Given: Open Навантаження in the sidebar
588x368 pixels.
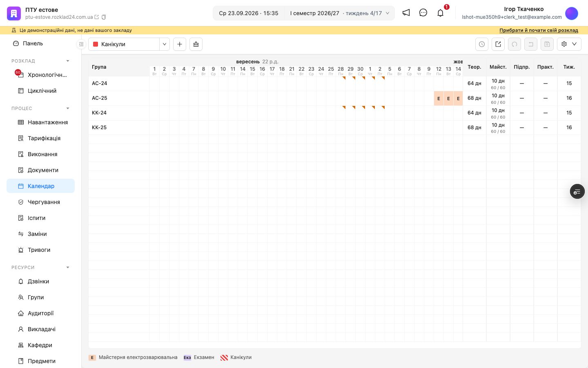Looking at the screenshot, I should pyautogui.click(x=41, y=122).
